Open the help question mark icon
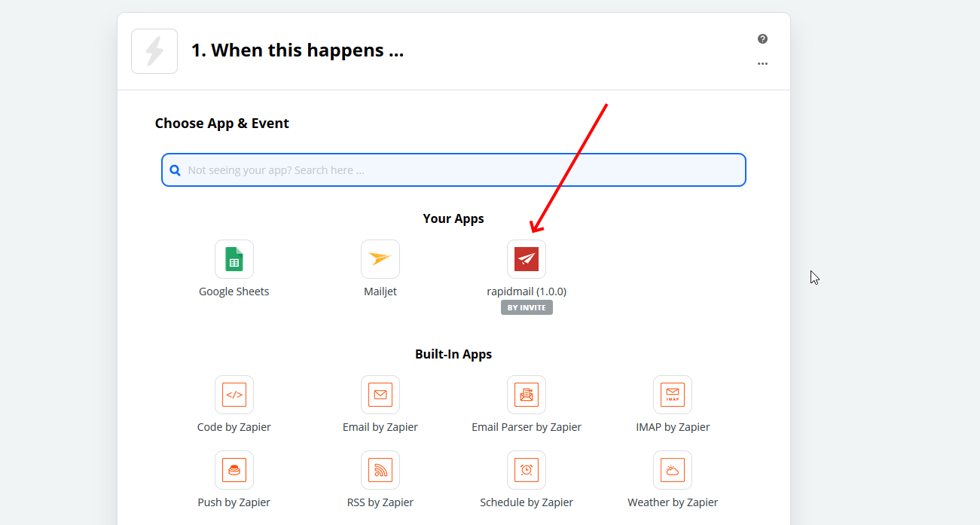980x525 pixels. (x=762, y=39)
